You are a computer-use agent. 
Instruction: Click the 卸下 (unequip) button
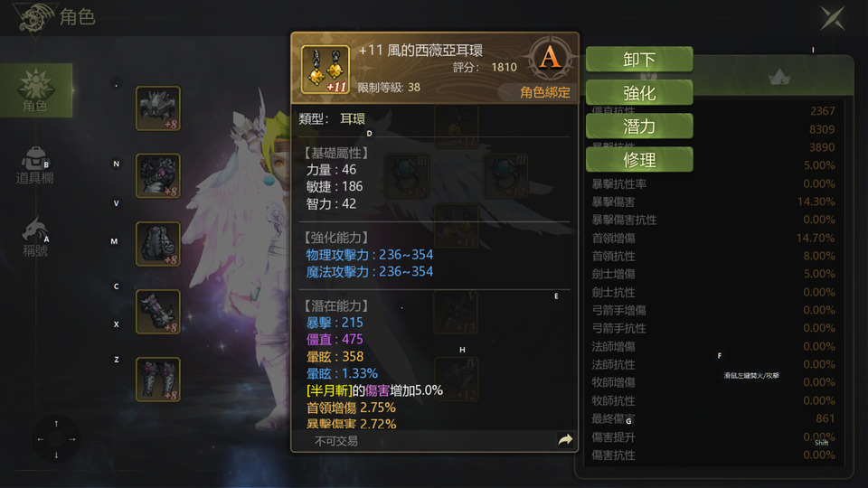[639, 60]
